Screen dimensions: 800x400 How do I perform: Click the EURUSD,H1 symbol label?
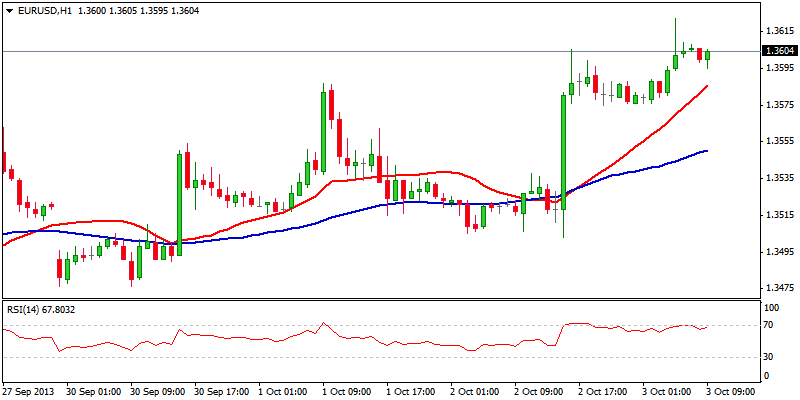pyautogui.click(x=45, y=11)
